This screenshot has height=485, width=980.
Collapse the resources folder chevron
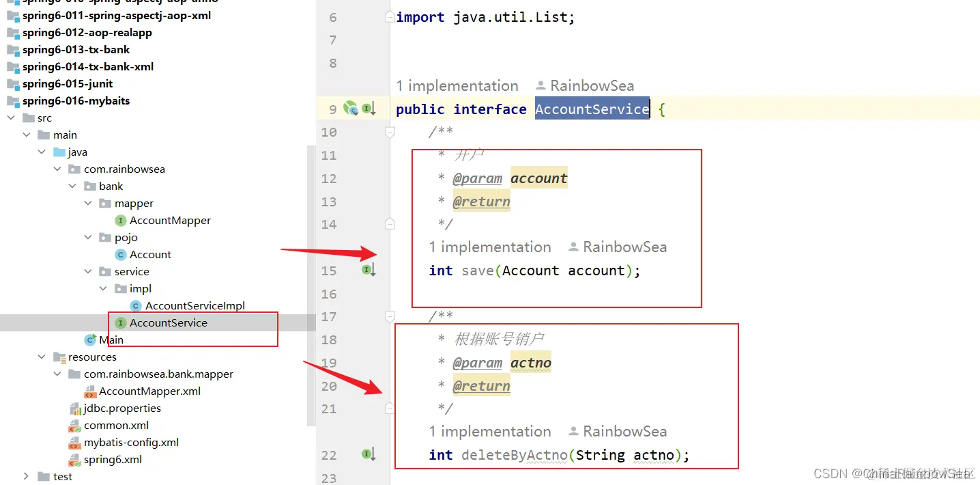(42, 357)
